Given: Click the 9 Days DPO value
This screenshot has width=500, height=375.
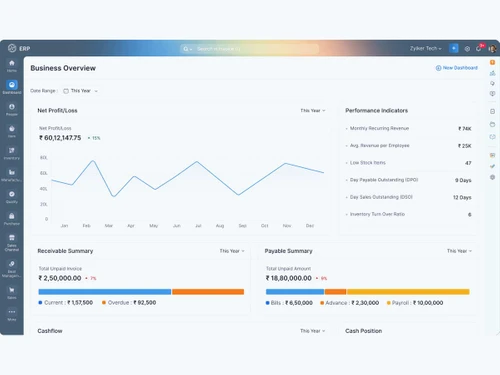Looking at the screenshot, I should (x=463, y=180).
